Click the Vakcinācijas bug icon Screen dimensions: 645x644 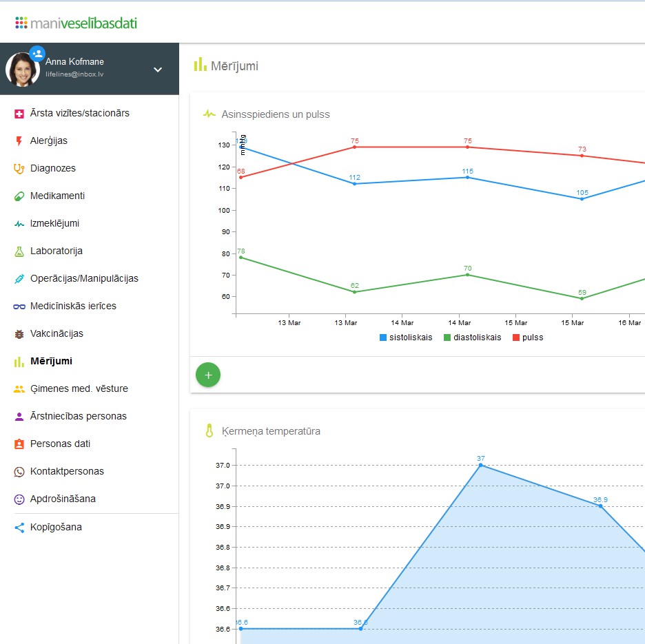pos(19,334)
